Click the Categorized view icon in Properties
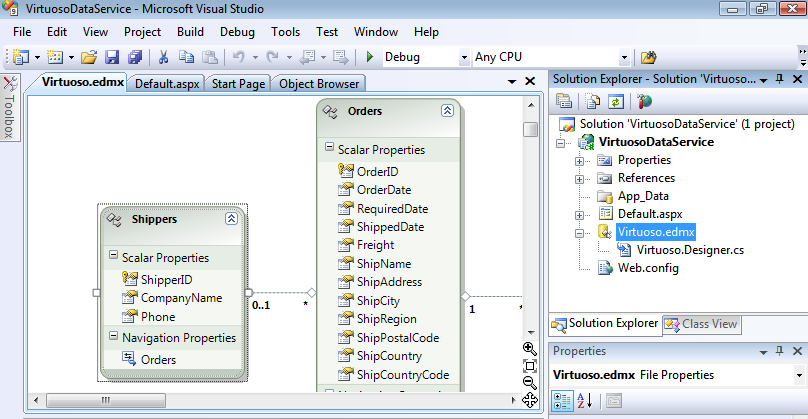 (x=563, y=401)
